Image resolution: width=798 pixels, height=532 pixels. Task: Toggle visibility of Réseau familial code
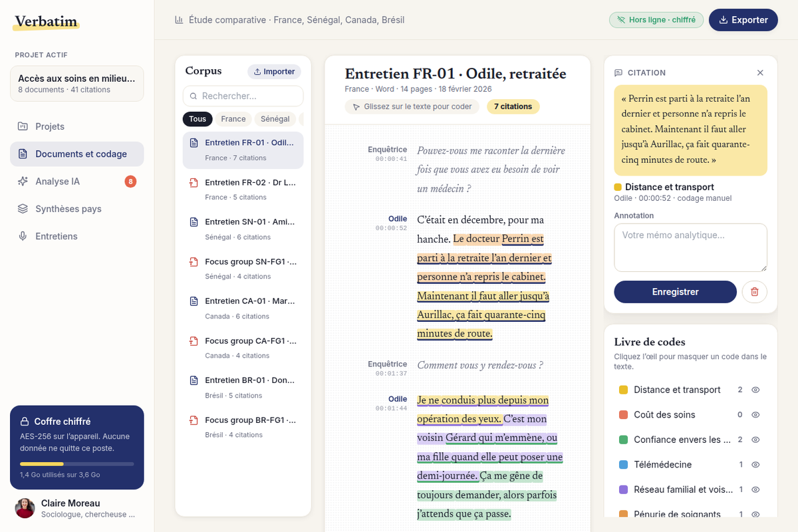(755, 489)
